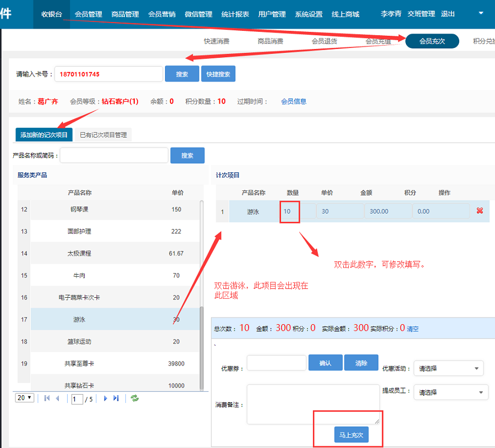Switch to 已有记次项目管理 tab
Image resolution: width=495 pixels, height=448 pixels.
tap(103, 135)
